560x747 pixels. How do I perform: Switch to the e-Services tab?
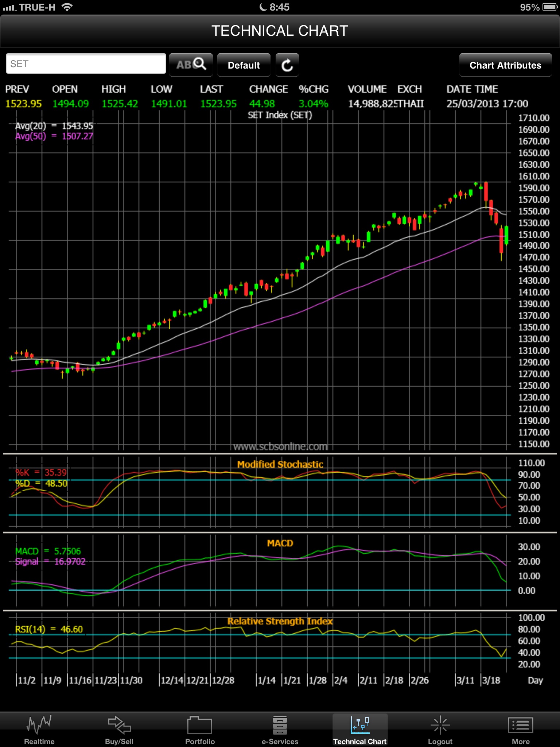(280, 729)
